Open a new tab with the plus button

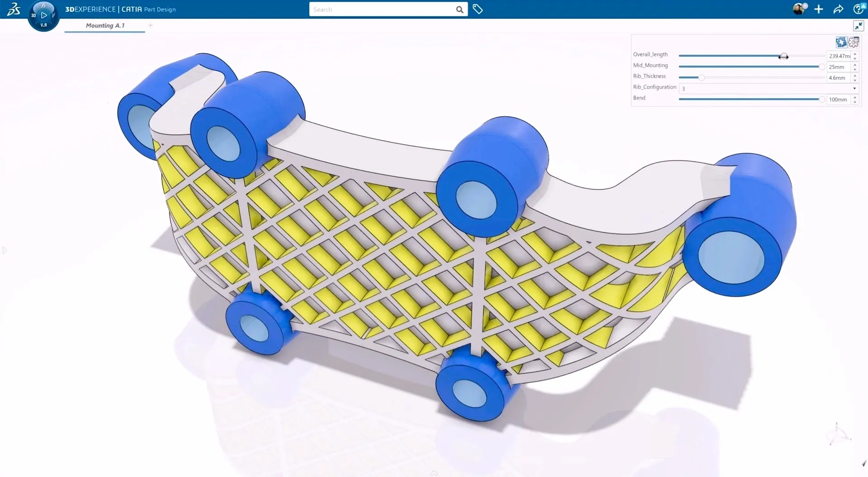tap(150, 25)
